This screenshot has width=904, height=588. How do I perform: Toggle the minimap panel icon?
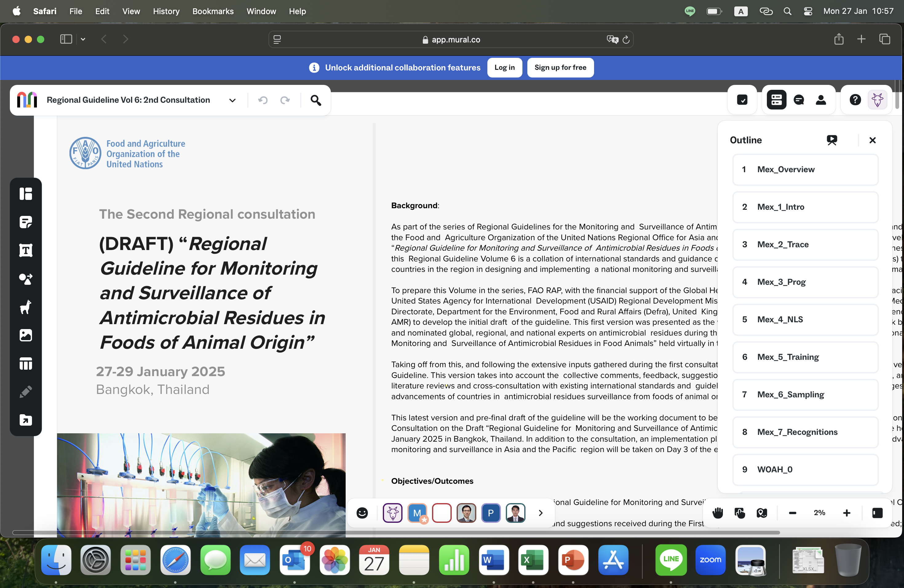click(877, 513)
